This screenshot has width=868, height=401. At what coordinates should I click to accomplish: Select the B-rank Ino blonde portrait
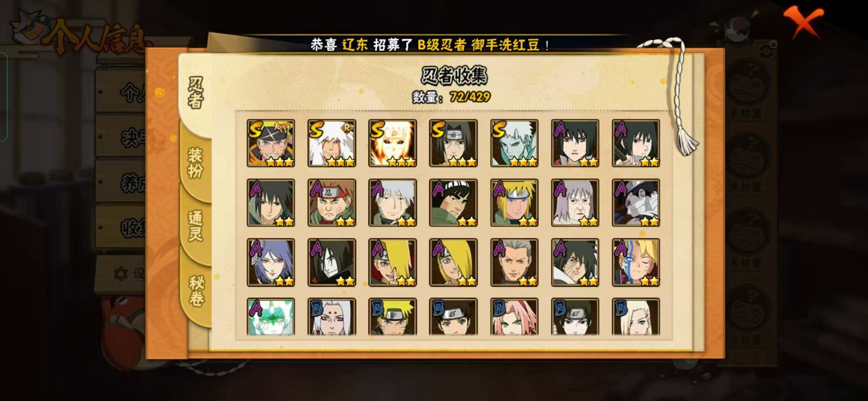[x=636, y=317]
